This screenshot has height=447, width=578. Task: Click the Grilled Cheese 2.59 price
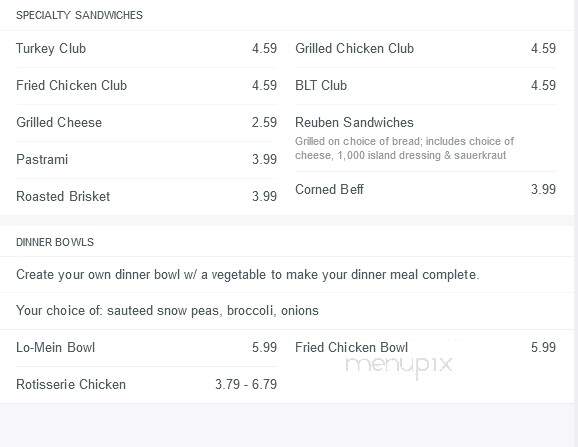click(x=264, y=122)
